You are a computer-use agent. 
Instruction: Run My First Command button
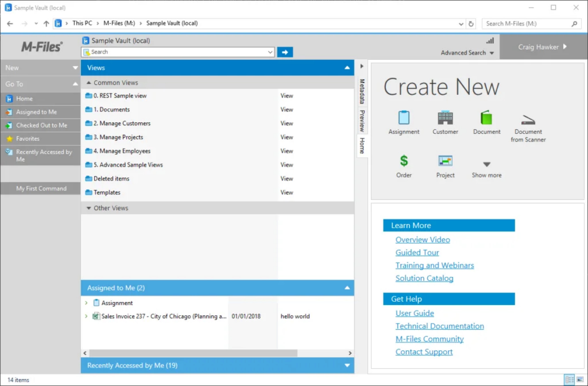tap(41, 188)
